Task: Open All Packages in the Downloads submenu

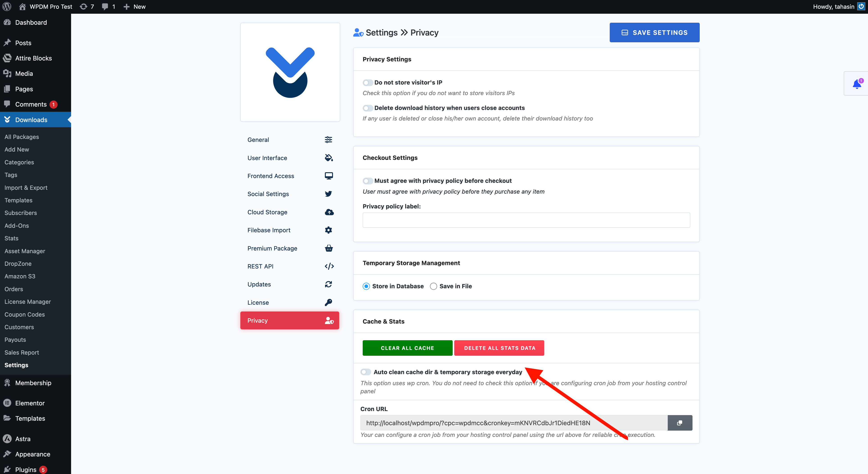Action: point(22,137)
